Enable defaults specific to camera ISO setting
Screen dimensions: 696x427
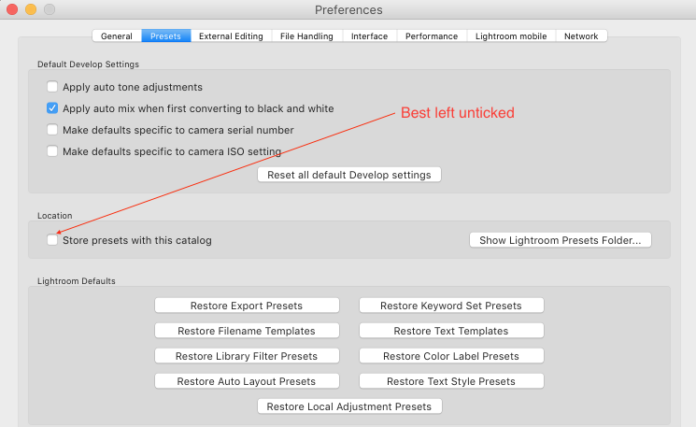click(x=52, y=151)
